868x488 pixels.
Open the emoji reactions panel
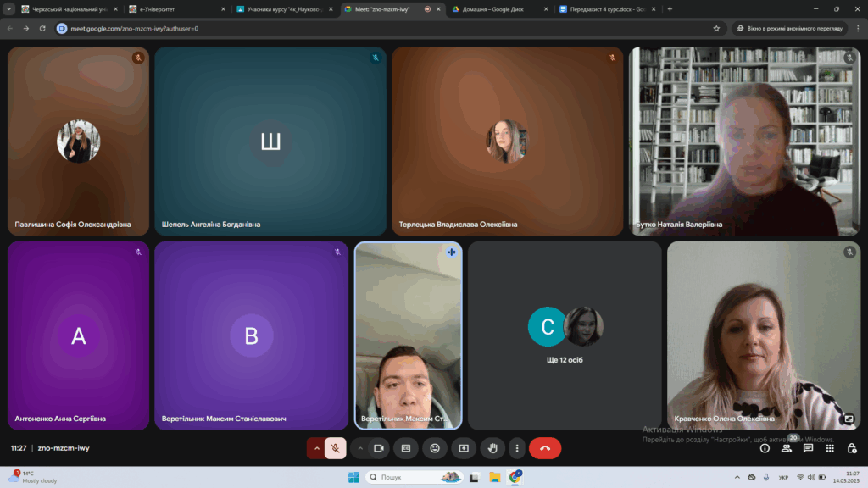click(x=436, y=447)
